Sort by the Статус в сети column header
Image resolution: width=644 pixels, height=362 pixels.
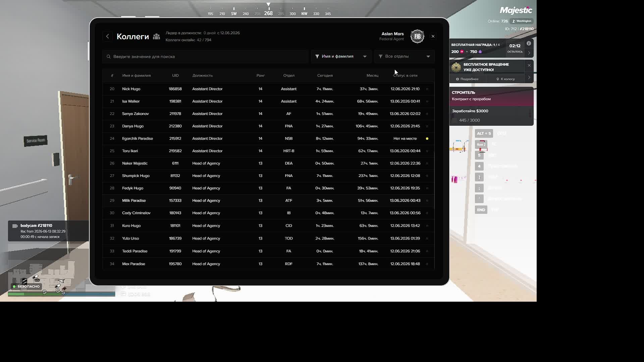(x=405, y=75)
